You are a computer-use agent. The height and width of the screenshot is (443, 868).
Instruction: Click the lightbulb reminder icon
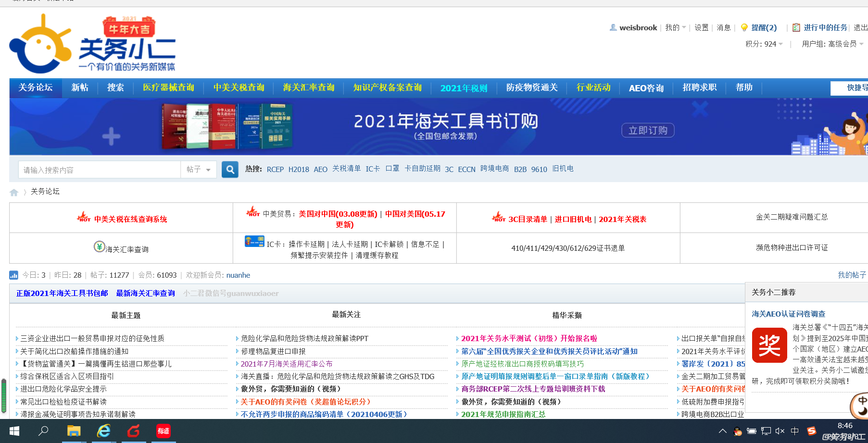[x=744, y=27]
